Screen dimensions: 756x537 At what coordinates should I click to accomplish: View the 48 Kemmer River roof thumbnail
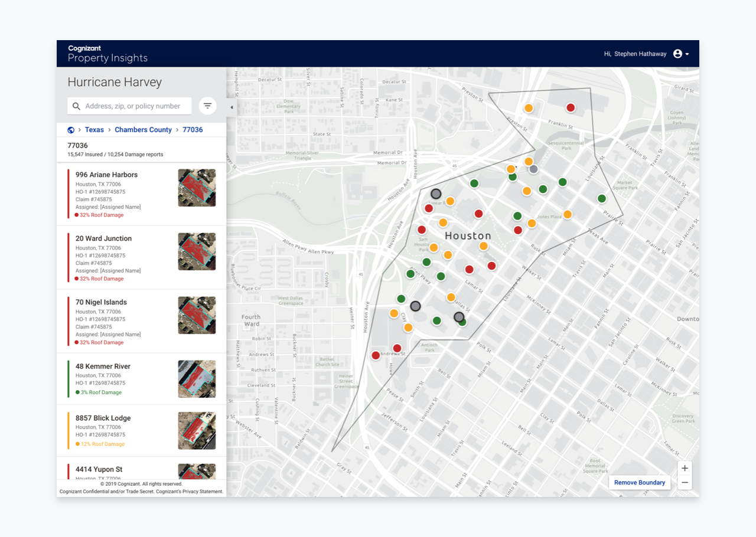click(x=197, y=379)
